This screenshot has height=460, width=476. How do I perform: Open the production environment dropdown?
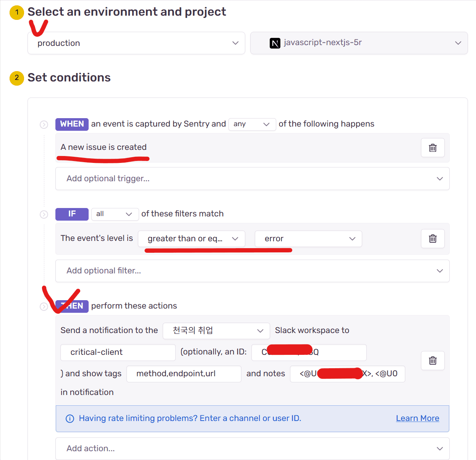coord(136,43)
